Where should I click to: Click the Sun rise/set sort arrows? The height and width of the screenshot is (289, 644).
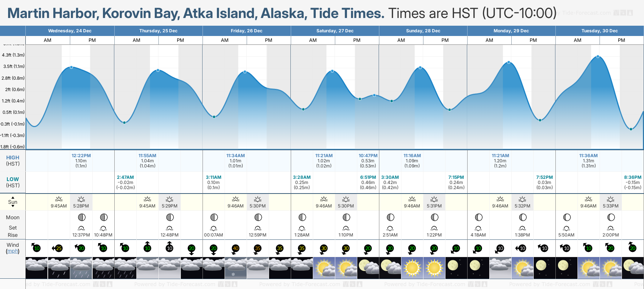[x=13, y=202]
